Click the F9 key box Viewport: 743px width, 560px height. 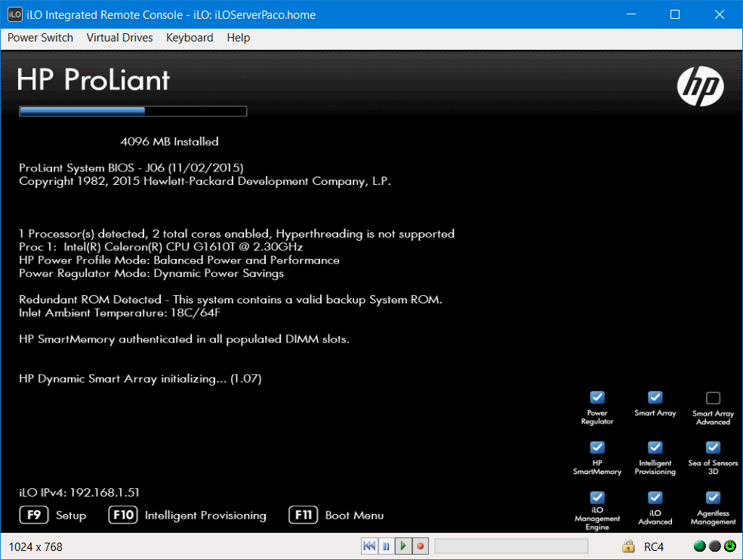[34, 515]
